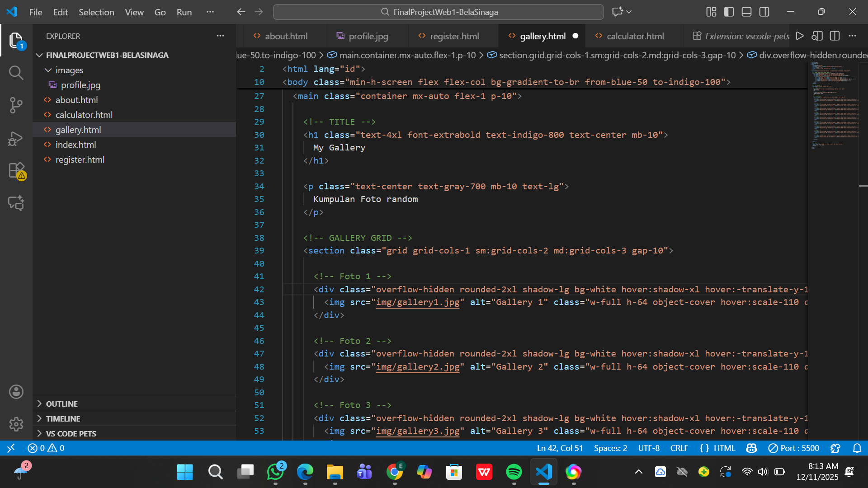Click the Go Live port 5500 status item
The height and width of the screenshot is (488, 868).
click(794, 448)
